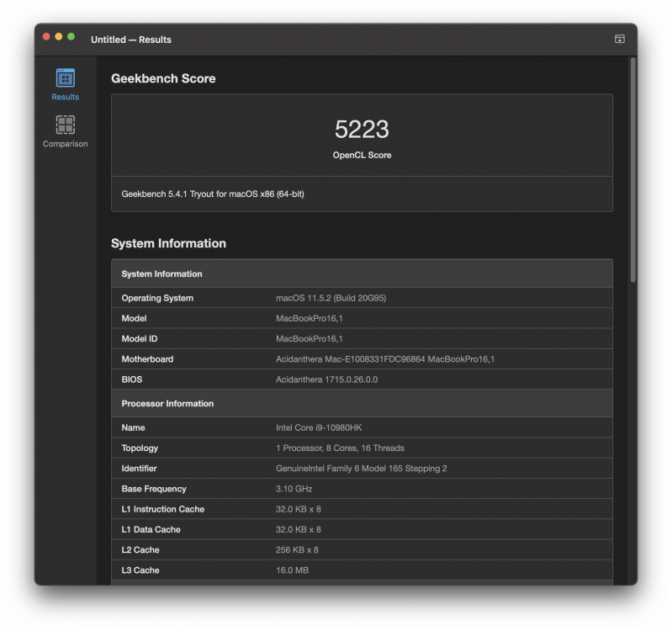Click the 'BIOS' row label
The width and height of the screenshot is (672, 631).
131,379
